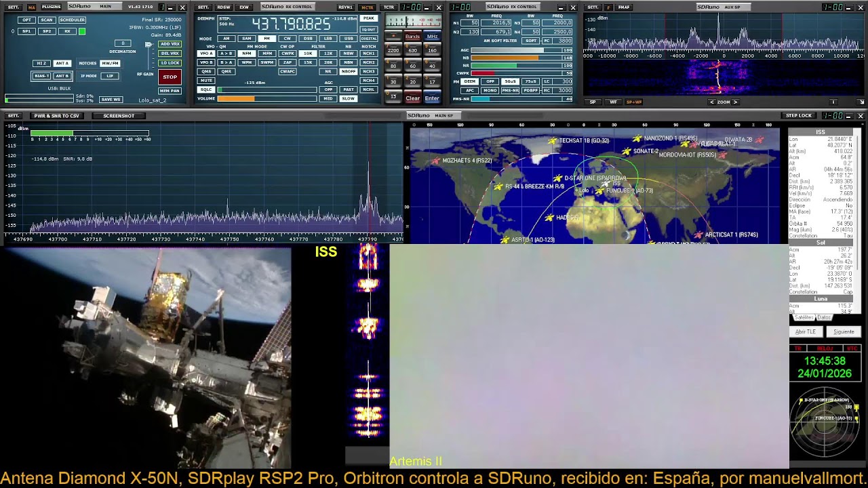This screenshot has width=868, height=488.
Task: Change the LIF IF mode setting
Action: [110, 76]
